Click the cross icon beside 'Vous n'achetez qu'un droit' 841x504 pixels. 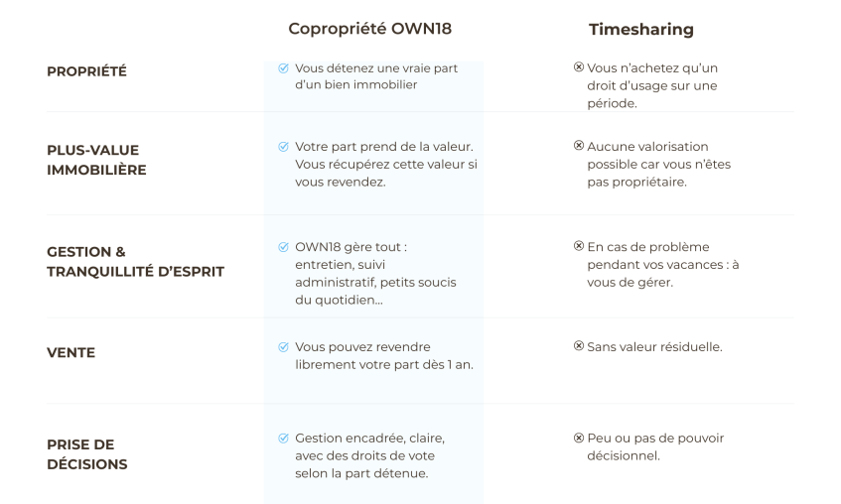click(579, 67)
